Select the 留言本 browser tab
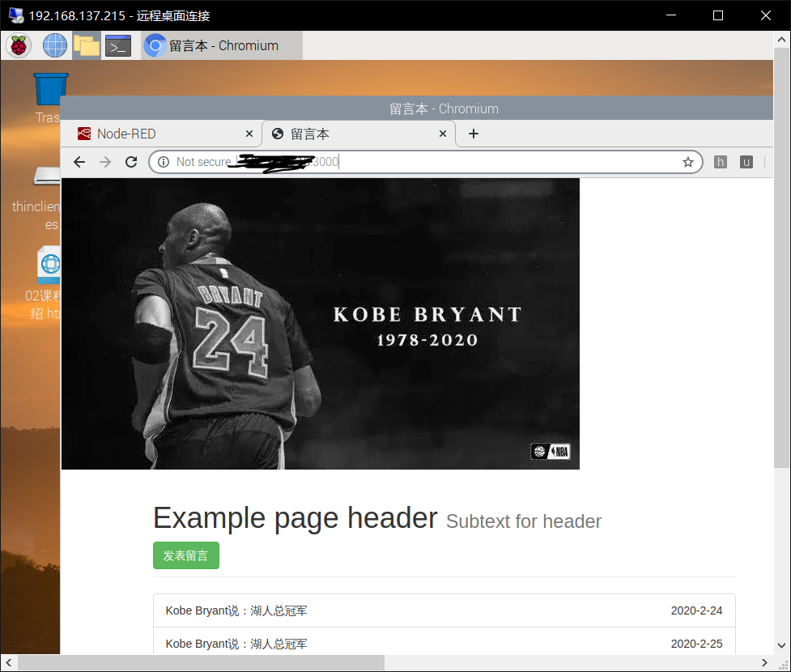Screen dimensions: 791x672 click(358, 134)
